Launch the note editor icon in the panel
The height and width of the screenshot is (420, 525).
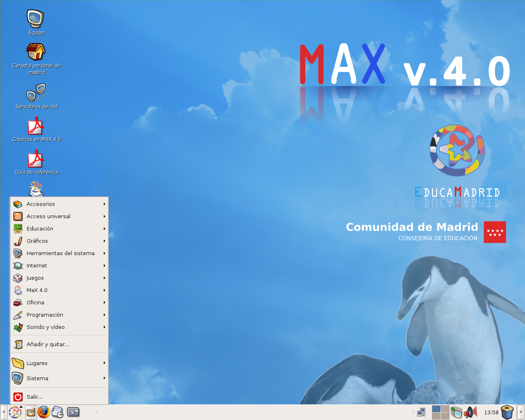tap(31, 412)
